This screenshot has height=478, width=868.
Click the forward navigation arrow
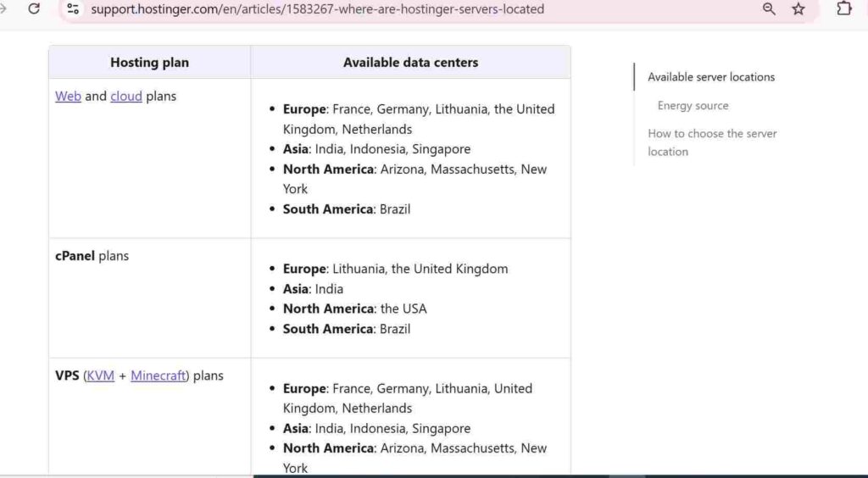click(x=3, y=8)
